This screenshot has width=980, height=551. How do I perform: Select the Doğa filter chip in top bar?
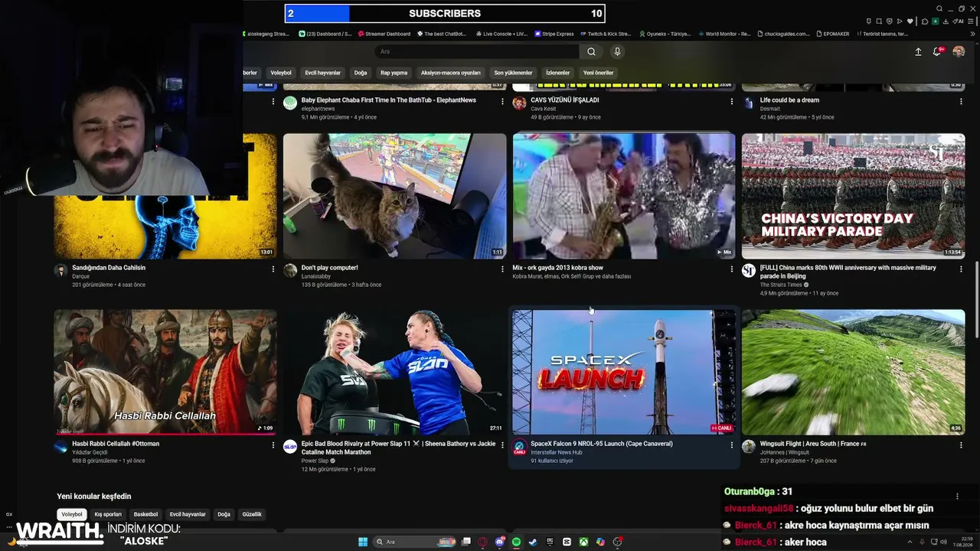(361, 73)
